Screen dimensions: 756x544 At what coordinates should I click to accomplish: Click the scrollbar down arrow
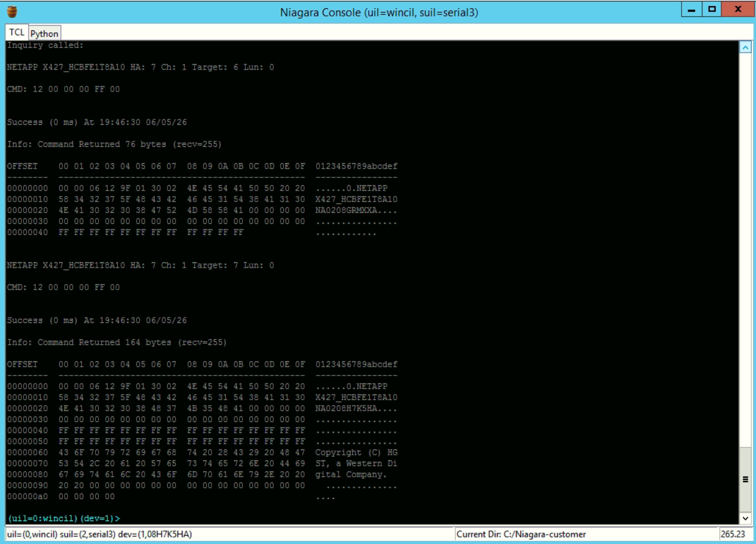pyautogui.click(x=745, y=518)
